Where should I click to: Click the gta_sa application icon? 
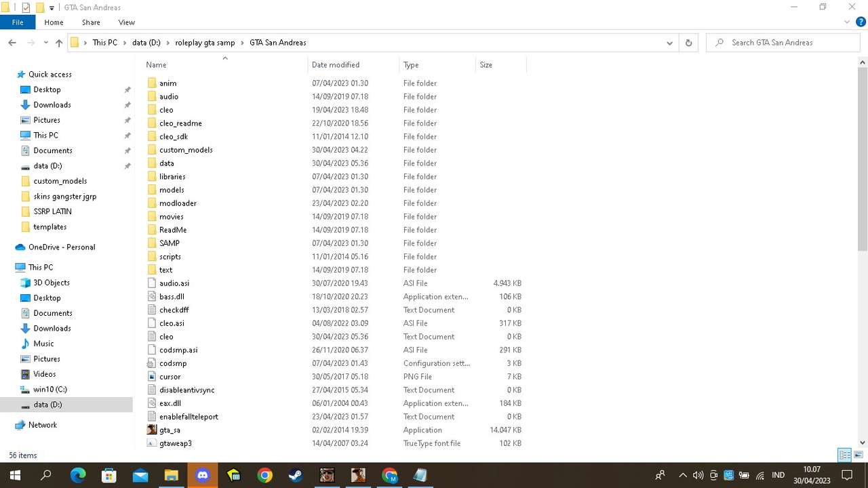152,430
